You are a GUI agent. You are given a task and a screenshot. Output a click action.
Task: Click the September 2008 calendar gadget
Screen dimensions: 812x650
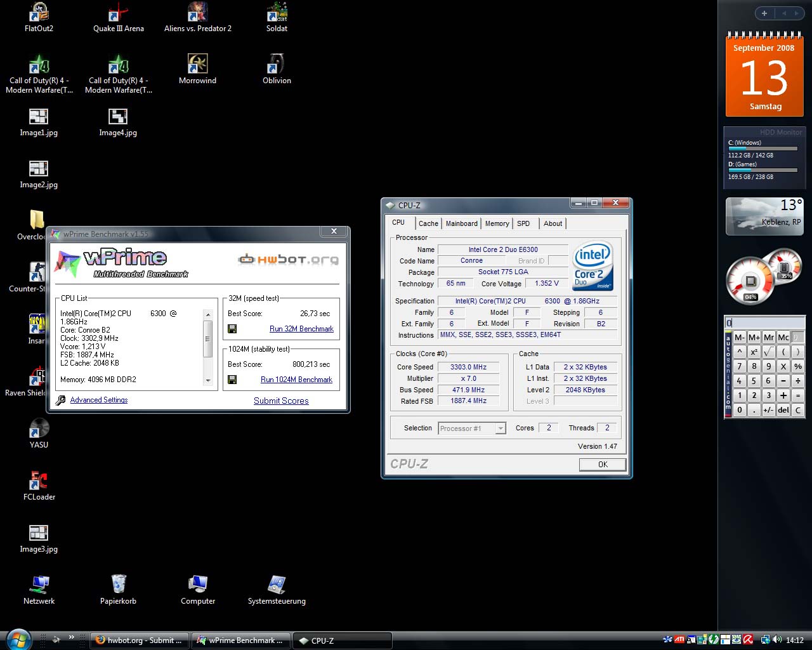(764, 74)
